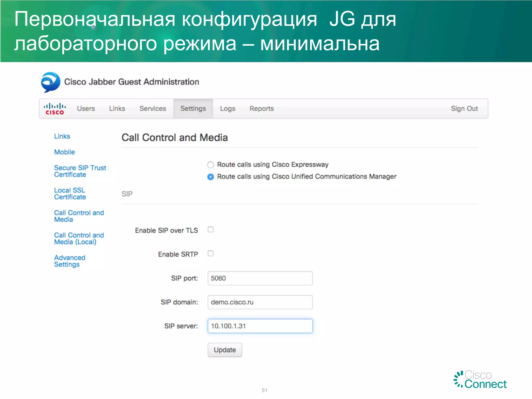Open Call Control and Media (Local) link
The image size is (532, 399).
click(x=79, y=239)
